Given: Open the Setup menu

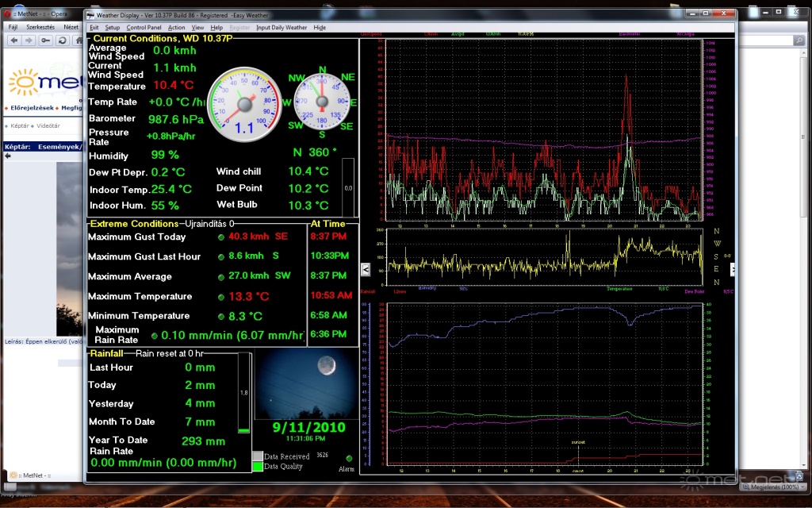Looking at the screenshot, I should tap(112, 28).
